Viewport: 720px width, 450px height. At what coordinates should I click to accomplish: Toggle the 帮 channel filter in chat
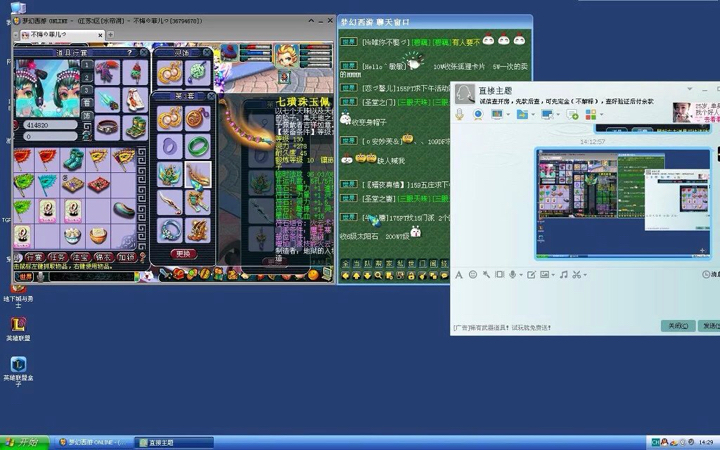[x=378, y=264]
